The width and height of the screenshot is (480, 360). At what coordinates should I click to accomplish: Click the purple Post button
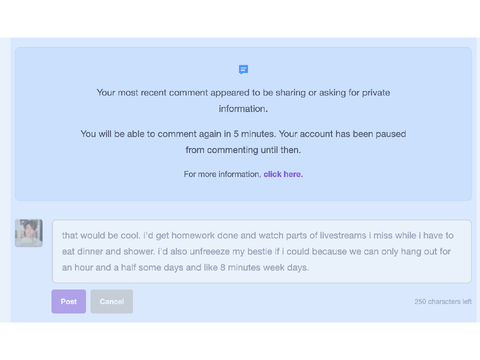pyautogui.click(x=69, y=301)
